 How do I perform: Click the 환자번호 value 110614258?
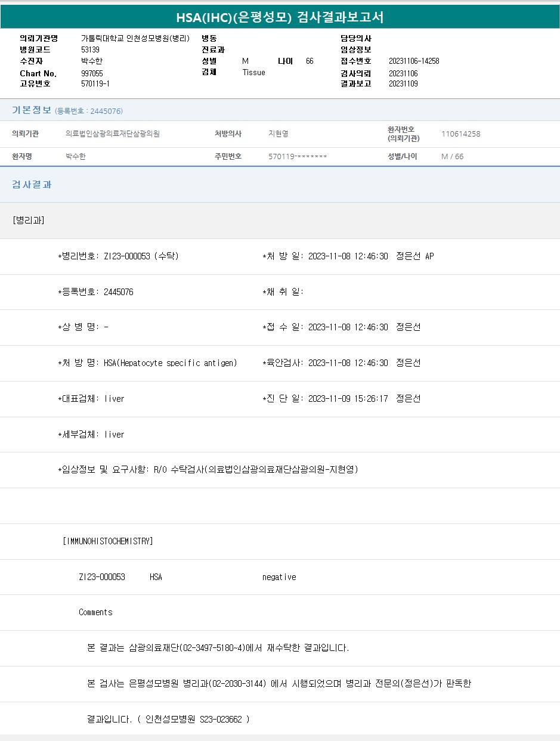(x=460, y=134)
